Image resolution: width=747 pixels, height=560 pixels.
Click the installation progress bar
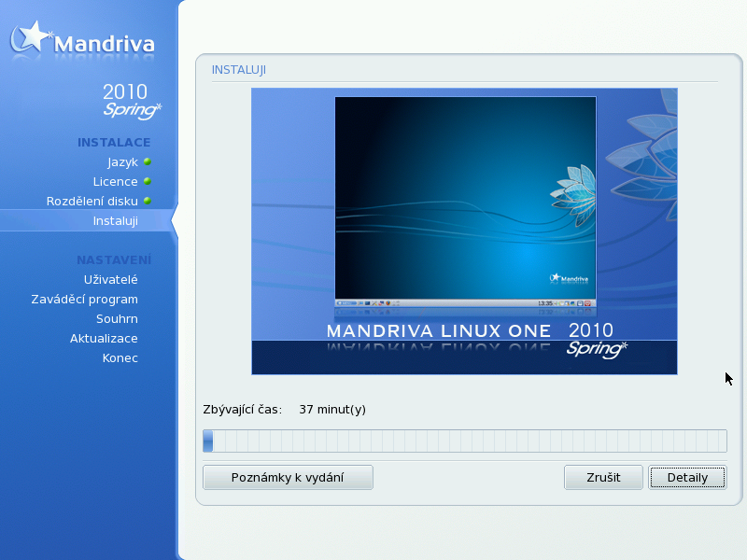(464, 441)
